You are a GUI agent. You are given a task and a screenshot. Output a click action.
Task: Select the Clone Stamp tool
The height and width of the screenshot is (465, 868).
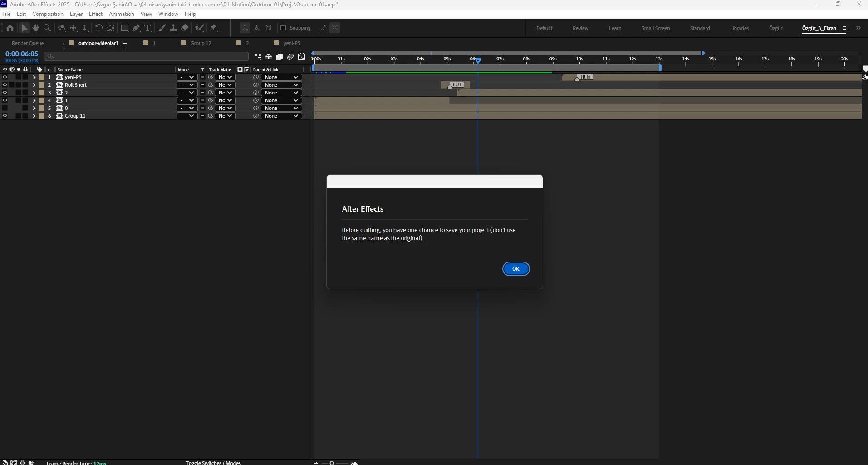(x=173, y=28)
